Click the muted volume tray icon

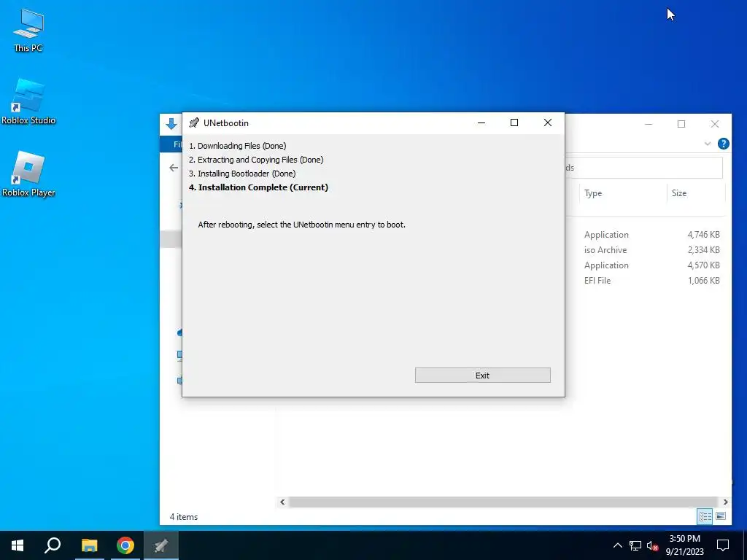pos(652,545)
